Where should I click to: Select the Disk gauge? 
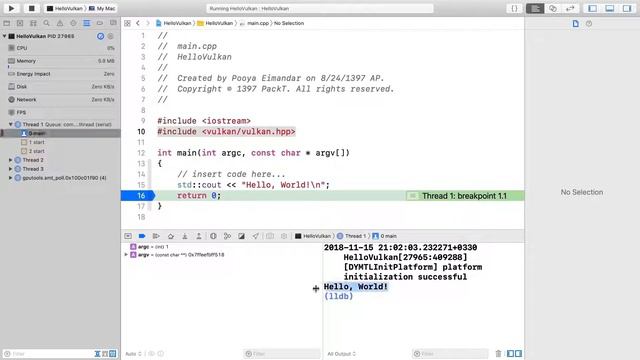coord(60,87)
